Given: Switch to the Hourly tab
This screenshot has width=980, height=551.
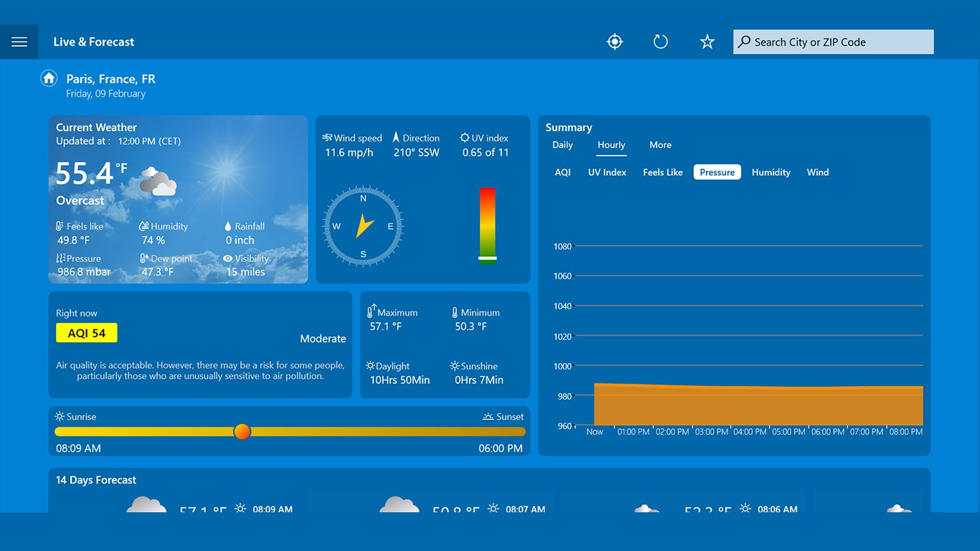Looking at the screenshot, I should tap(611, 145).
